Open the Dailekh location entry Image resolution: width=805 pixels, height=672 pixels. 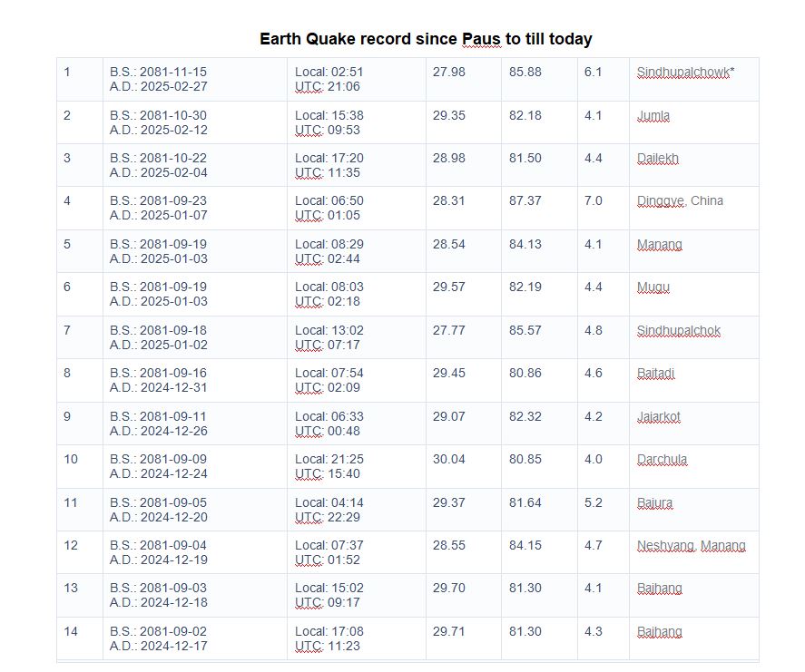[658, 159]
